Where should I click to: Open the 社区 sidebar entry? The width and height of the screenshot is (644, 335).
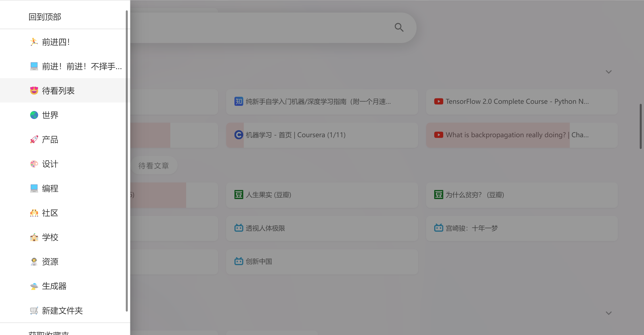(50, 213)
